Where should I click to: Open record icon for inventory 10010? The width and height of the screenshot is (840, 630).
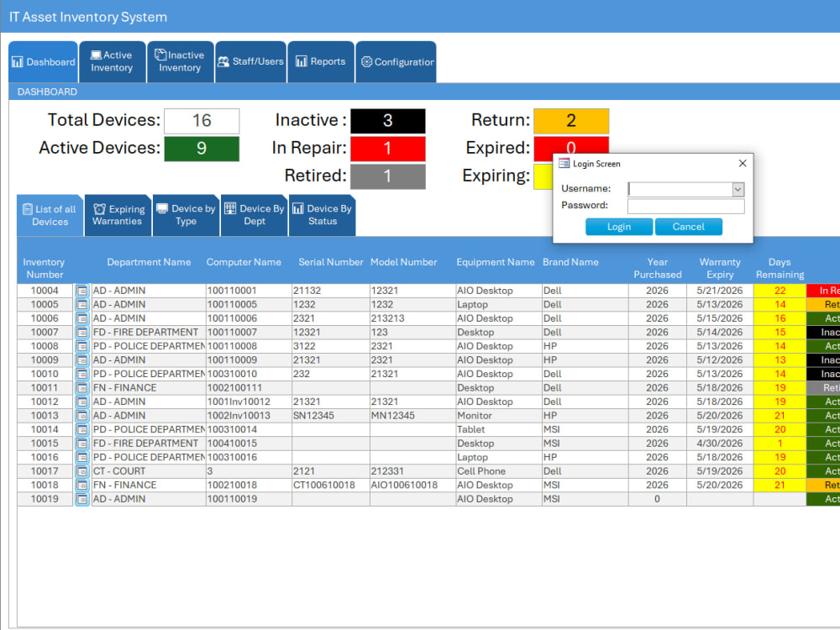click(81, 374)
